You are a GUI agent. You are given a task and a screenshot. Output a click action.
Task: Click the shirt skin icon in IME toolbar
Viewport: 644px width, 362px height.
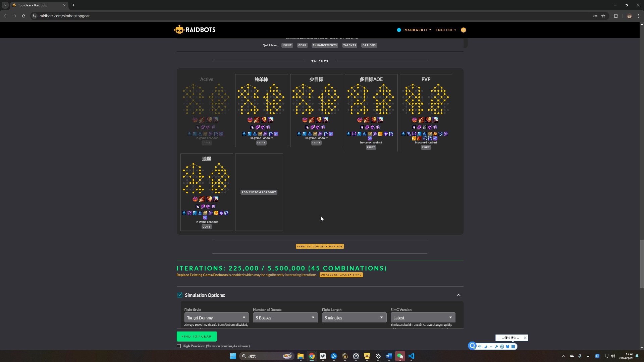pos(507,347)
